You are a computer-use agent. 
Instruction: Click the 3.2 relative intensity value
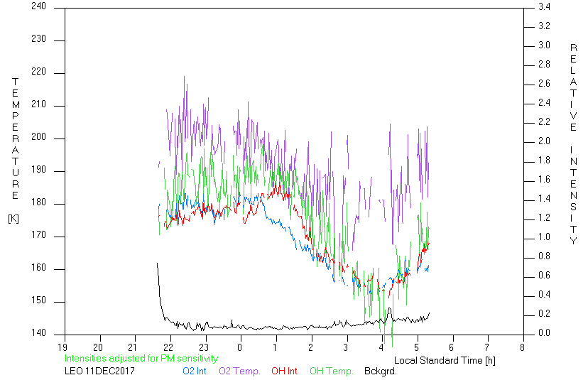coord(544,26)
